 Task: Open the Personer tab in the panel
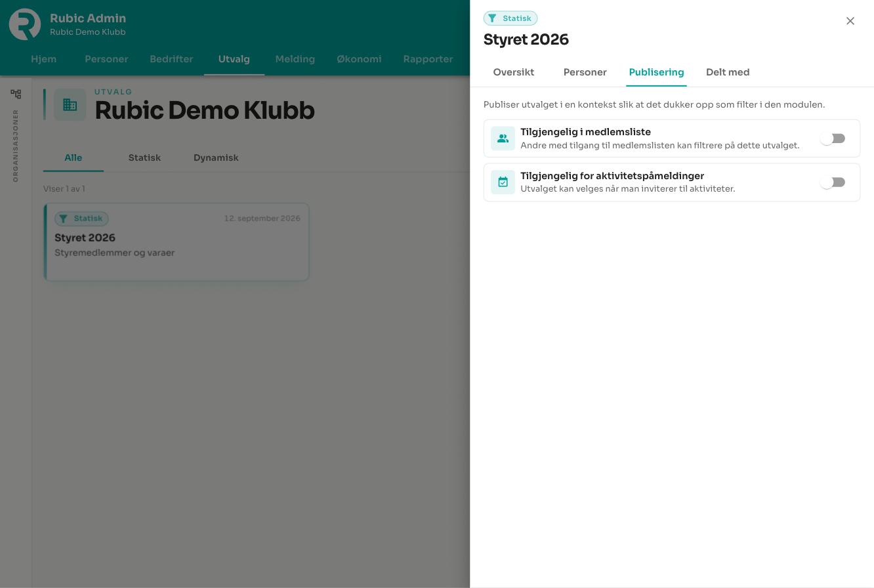point(585,72)
